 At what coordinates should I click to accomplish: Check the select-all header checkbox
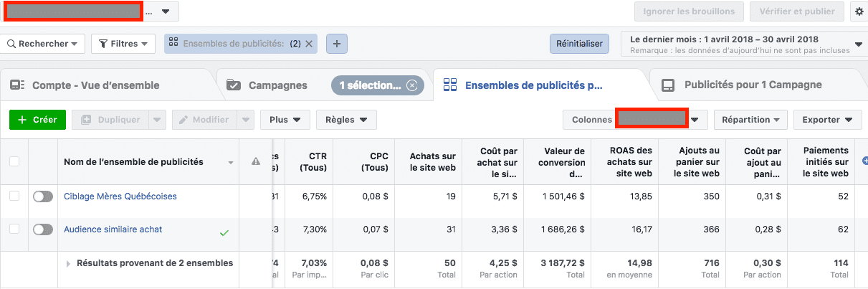[x=14, y=162]
